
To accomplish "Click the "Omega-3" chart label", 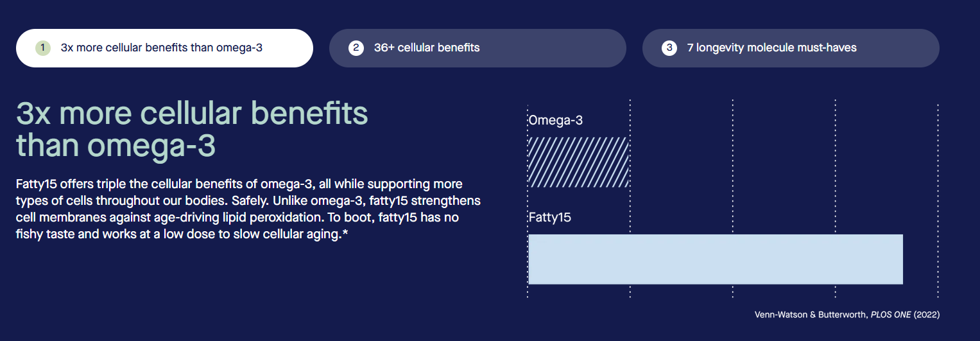I will (x=556, y=120).
